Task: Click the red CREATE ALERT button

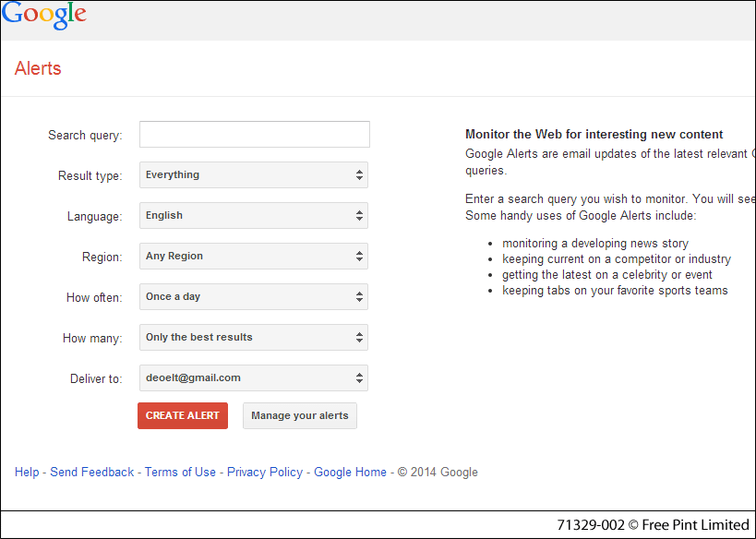Action: point(183,415)
